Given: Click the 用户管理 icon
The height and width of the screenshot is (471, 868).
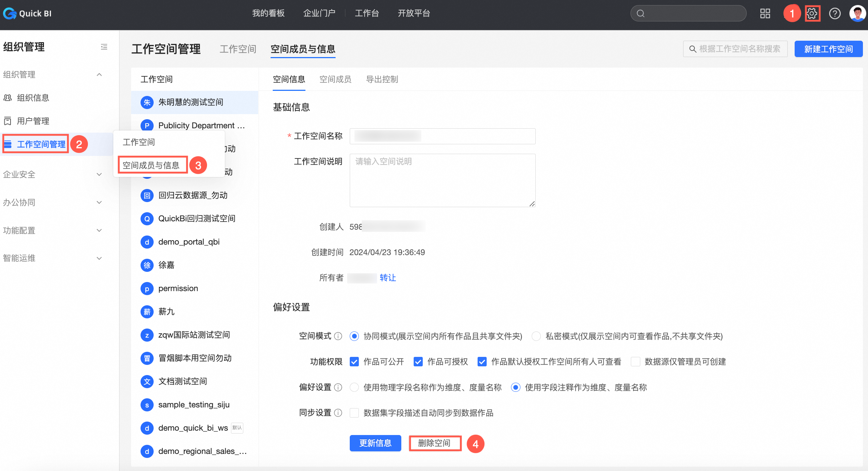Looking at the screenshot, I should click(x=7, y=121).
